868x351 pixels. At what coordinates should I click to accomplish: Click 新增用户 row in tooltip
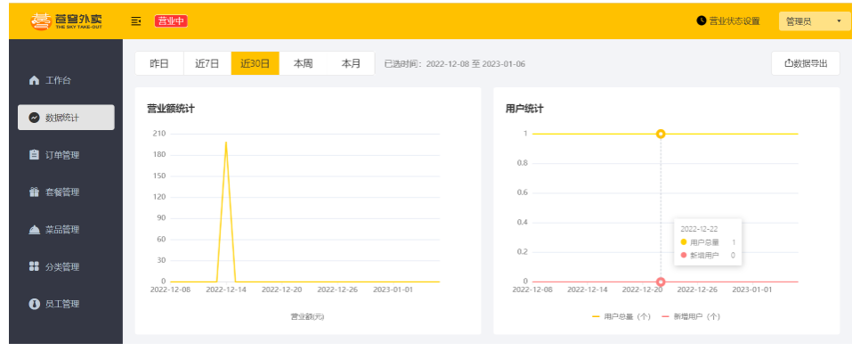coord(708,255)
